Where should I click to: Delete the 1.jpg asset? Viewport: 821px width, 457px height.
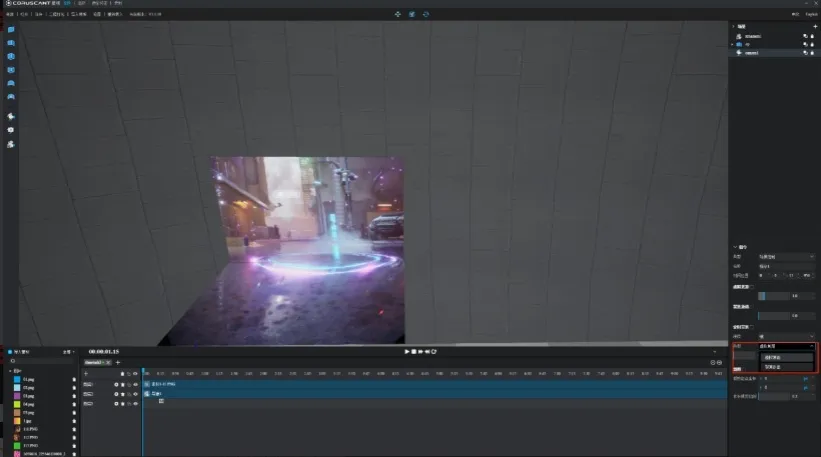pyautogui.click(x=74, y=421)
